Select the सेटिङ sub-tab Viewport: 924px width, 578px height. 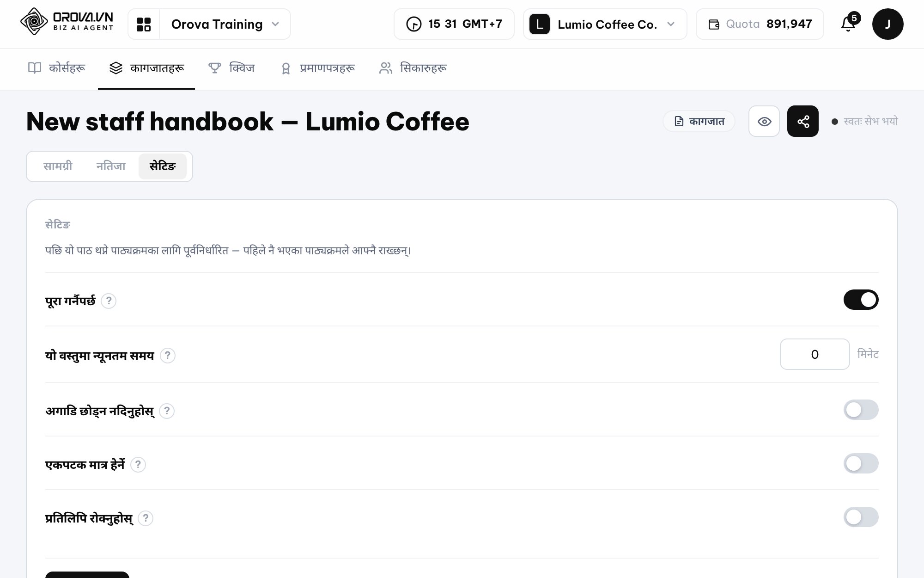(x=163, y=166)
